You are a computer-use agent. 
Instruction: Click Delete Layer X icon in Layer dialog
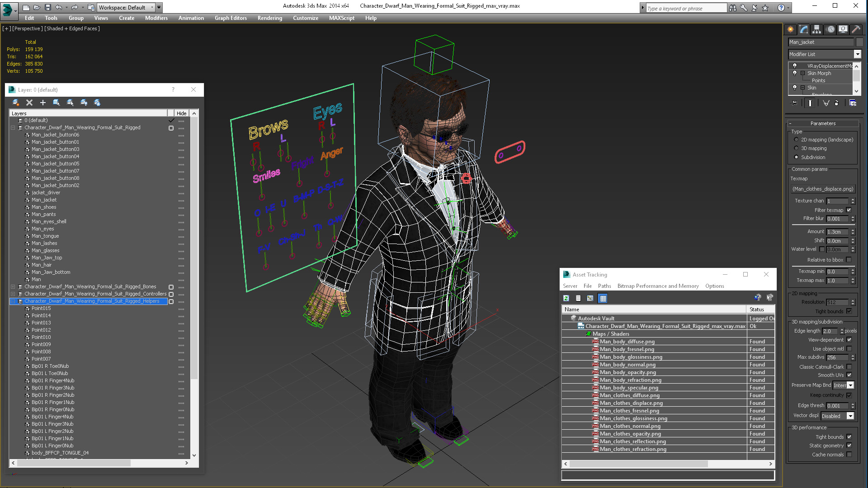pos(29,103)
